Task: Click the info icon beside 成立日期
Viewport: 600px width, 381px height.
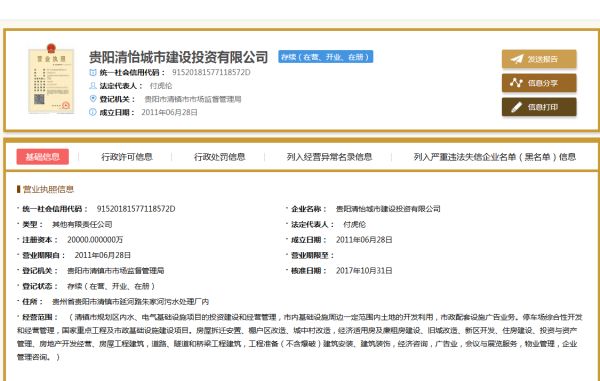Action: tap(93, 112)
